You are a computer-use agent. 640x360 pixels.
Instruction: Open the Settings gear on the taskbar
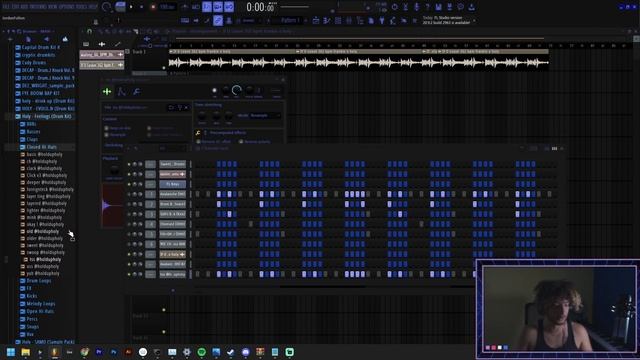187,352
